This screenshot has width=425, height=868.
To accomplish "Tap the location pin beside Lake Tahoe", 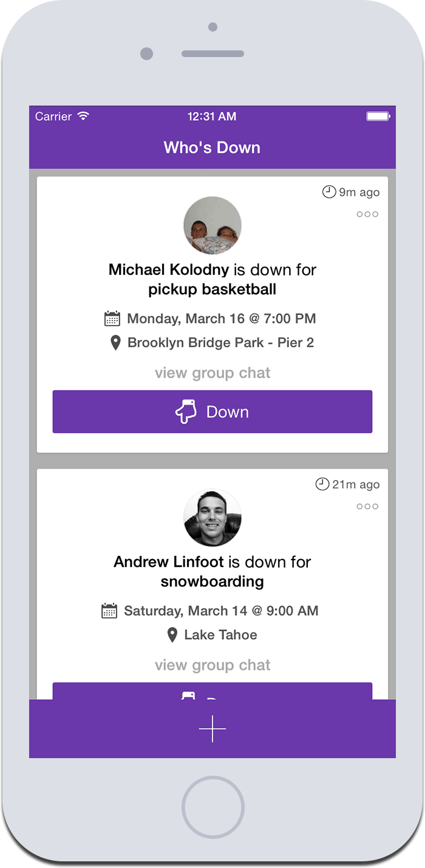I will coord(172,636).
